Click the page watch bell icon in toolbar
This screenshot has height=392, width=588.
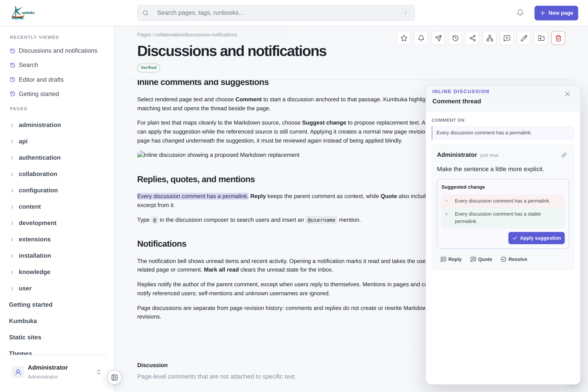(x=421, y=38)
